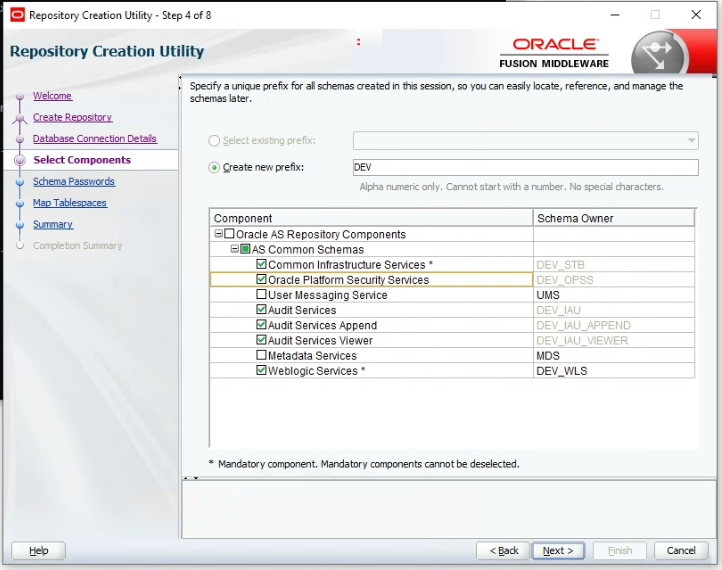Jump to the Map Tablespaces step

click(70, 203)
